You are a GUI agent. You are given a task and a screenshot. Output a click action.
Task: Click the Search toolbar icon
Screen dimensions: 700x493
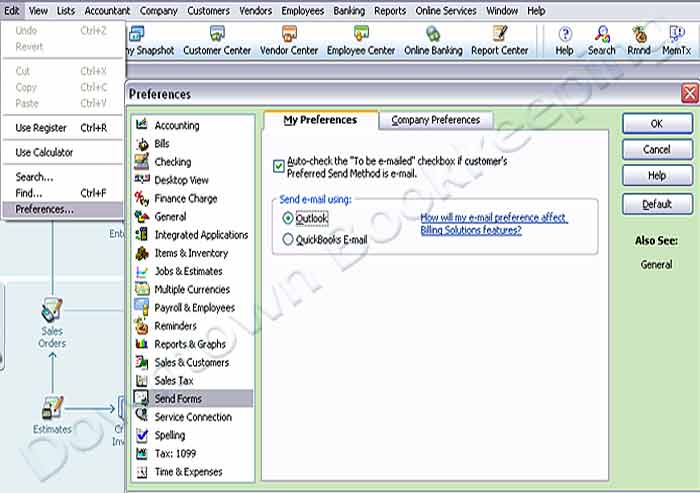602,34
